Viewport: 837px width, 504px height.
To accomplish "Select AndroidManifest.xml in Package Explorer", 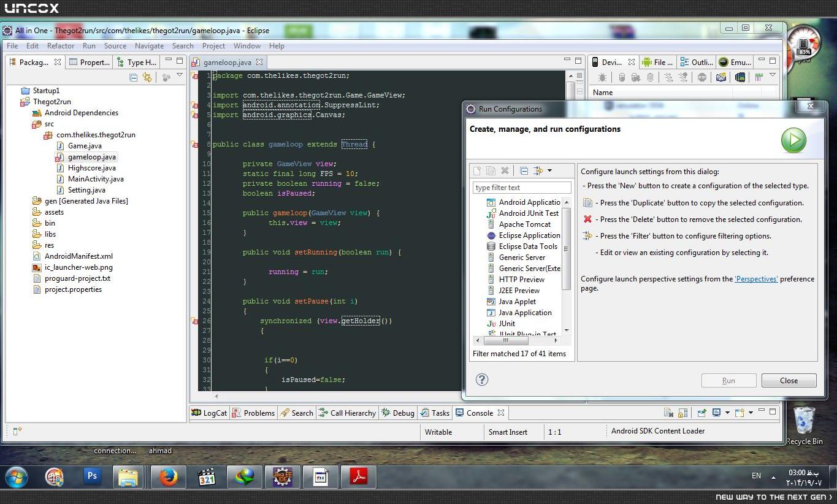I will click(73, 256).
